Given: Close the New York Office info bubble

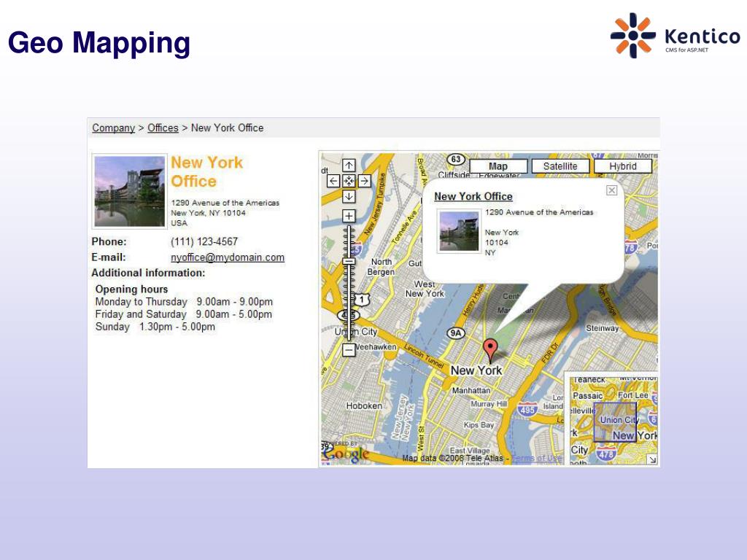Looking at the screenshot, I should (612, 190).
